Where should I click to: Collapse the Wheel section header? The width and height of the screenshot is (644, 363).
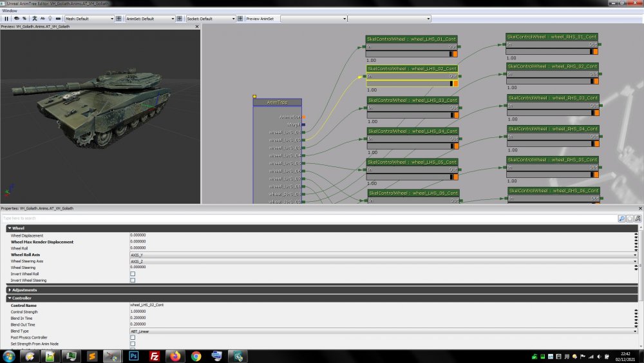click(x=18, y=228)
